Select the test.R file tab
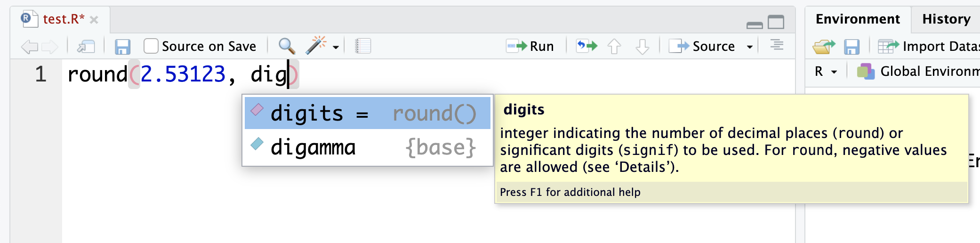Screen dimensions: 980x243 (63, 19)
